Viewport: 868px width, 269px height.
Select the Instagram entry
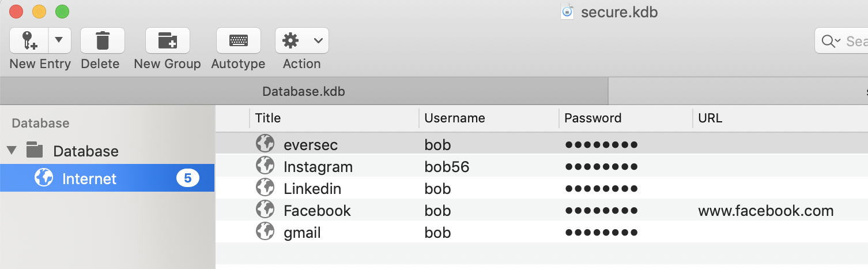coord(542,166)
